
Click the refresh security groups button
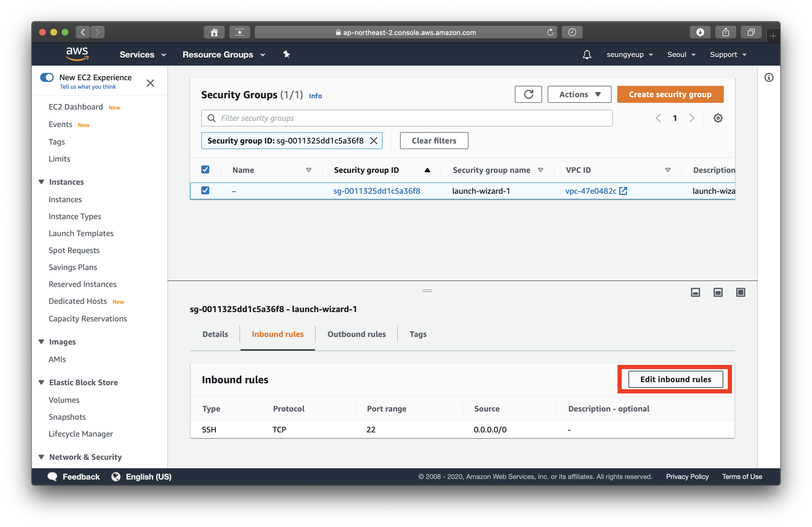click(x=528, y=94)
